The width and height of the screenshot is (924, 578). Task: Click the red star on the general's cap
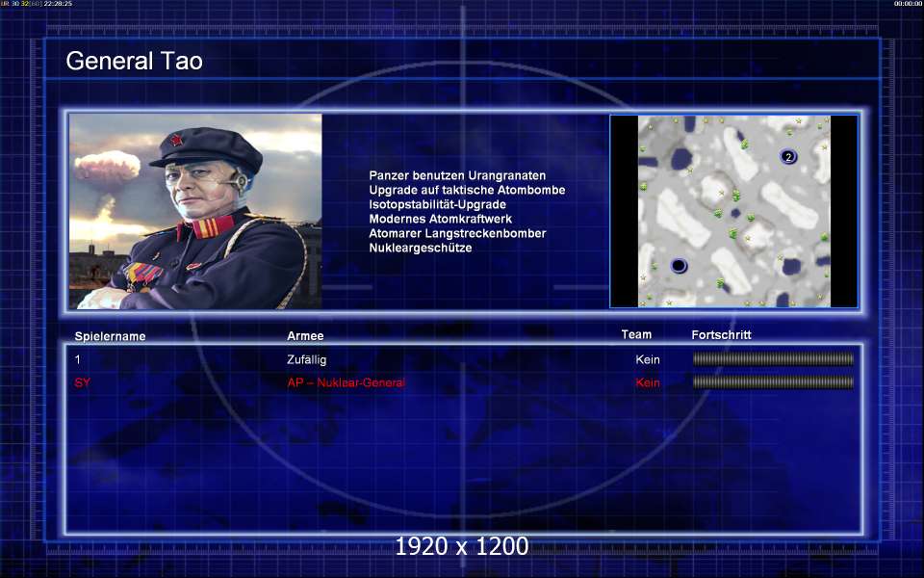point(175,140)
